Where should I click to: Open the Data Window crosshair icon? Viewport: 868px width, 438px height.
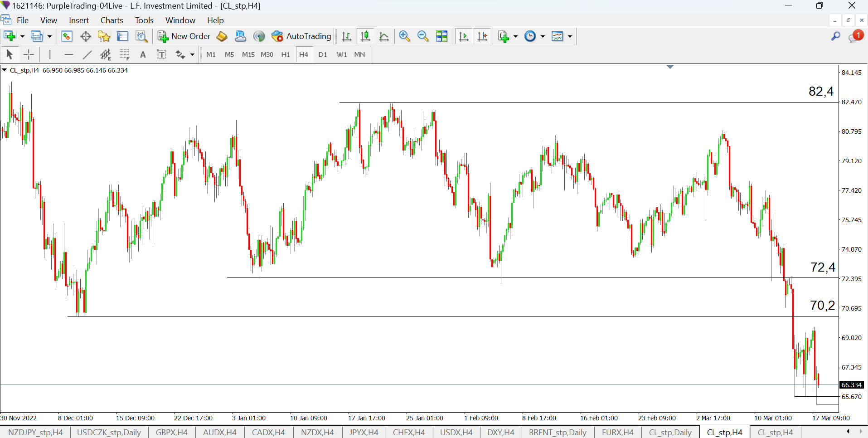click(86, 36)
